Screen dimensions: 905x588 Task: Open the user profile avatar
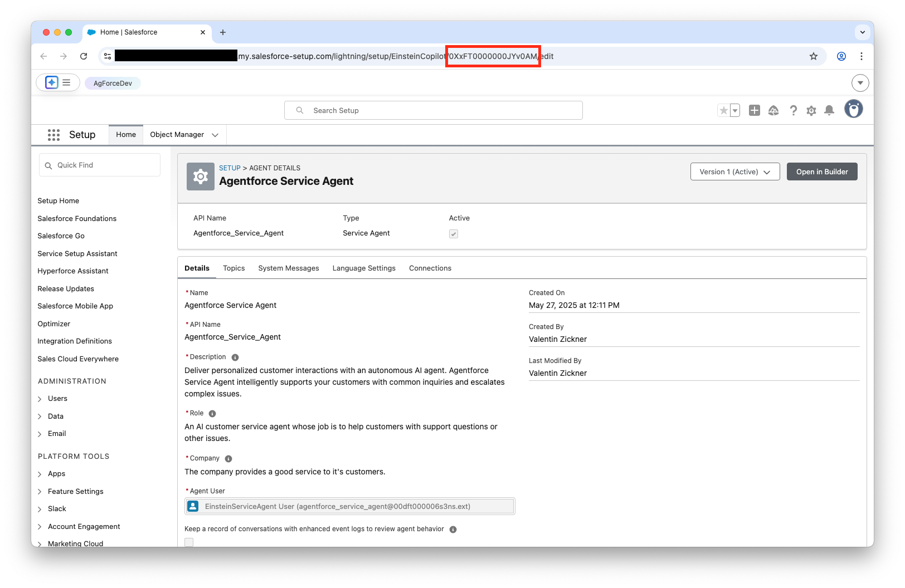click(x=853, y=109)
